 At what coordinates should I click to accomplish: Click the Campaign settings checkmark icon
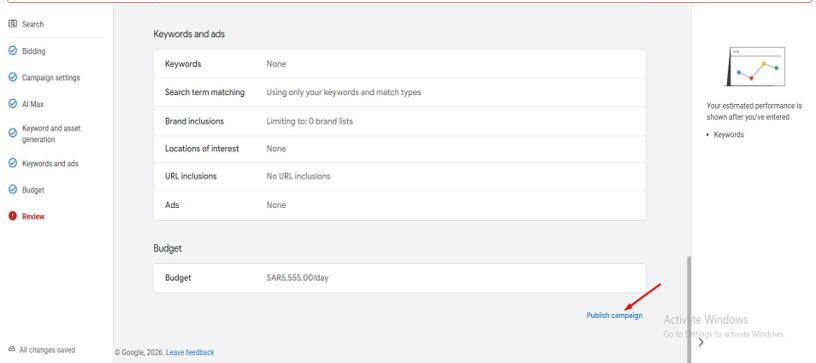tap(13, 77)
